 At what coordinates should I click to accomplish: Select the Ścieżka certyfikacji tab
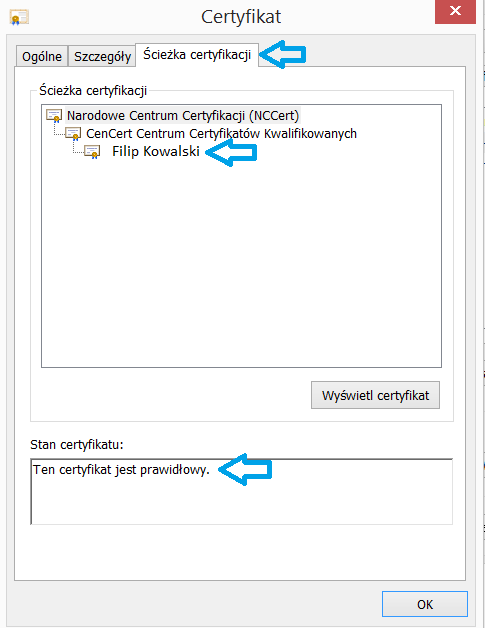[x=197, y=54]
